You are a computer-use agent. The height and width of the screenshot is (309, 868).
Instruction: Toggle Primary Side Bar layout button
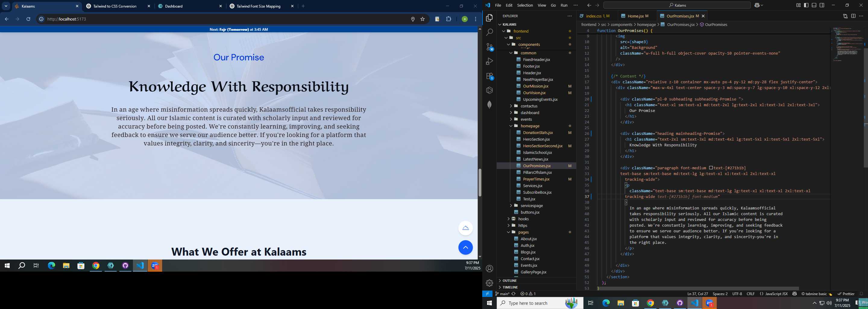806,5
